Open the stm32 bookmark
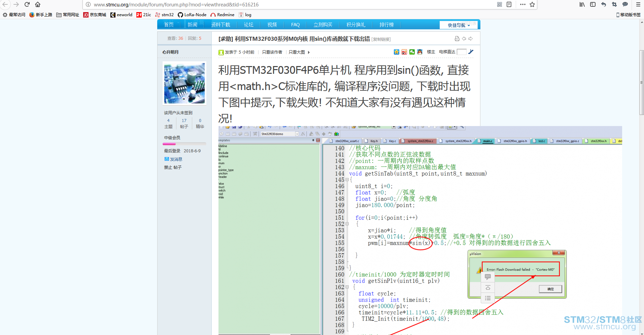This screenshot has width=644, height=335. [165, 15]
